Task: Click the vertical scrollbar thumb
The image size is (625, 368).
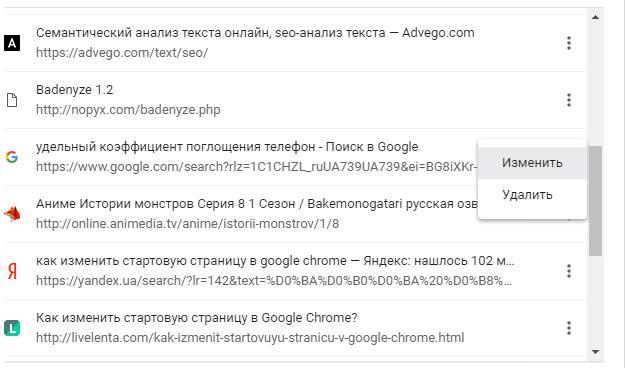Action: pyautogui.click(x=596, y=201)
